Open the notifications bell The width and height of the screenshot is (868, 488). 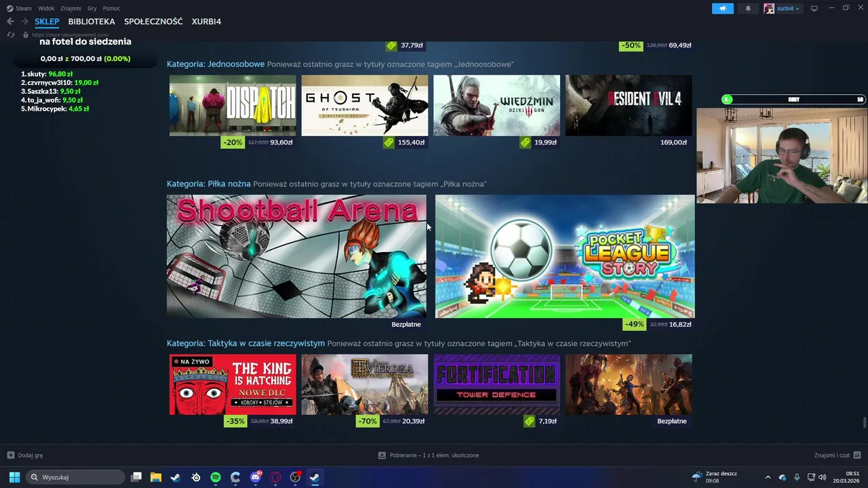coord(748,8)
